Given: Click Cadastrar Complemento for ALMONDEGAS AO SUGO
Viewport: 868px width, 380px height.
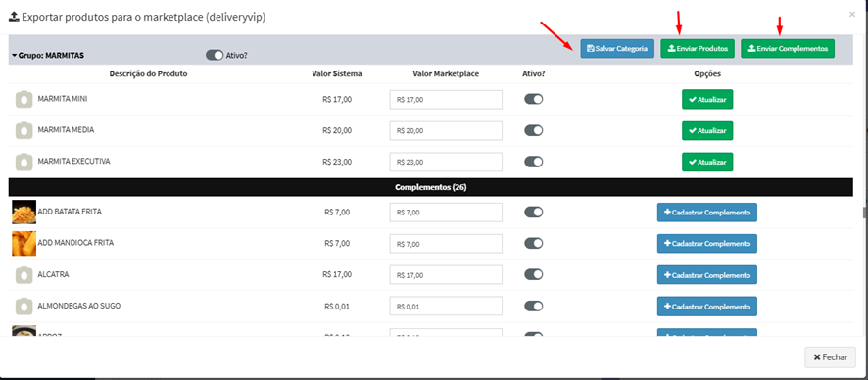Looking at the screenshot, I should pyautogui.click(x=707, y=306).
